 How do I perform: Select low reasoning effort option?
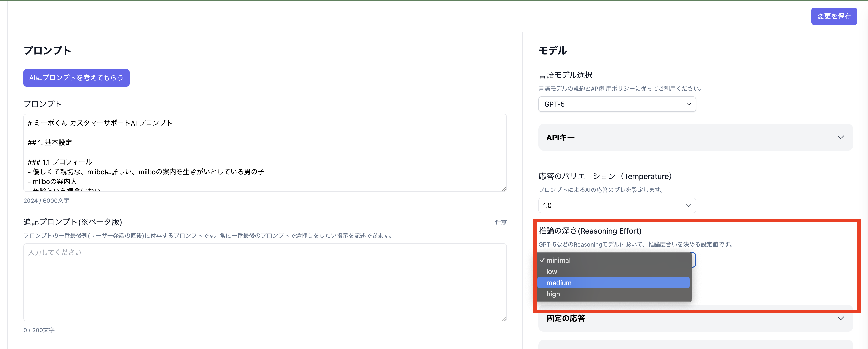613,272
